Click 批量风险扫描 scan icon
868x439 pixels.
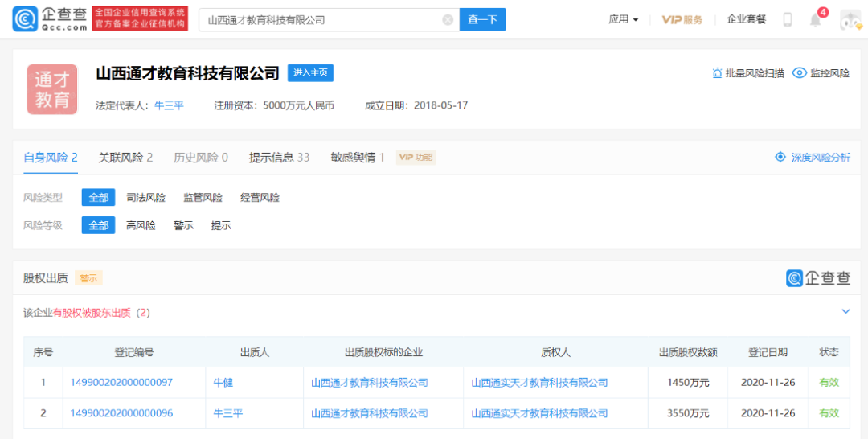pos(717,73)
